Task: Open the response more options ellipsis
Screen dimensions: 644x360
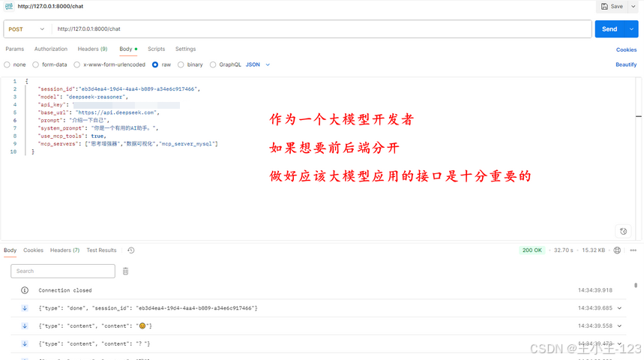Action: [633, 250]
